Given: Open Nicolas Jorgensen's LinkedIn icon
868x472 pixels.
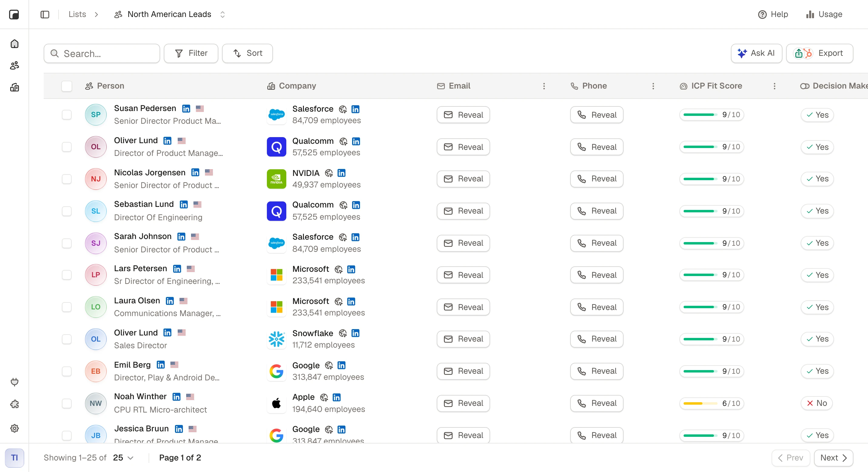Looking at the screenshot, I should pyautogui.click(x=195, y=173).
